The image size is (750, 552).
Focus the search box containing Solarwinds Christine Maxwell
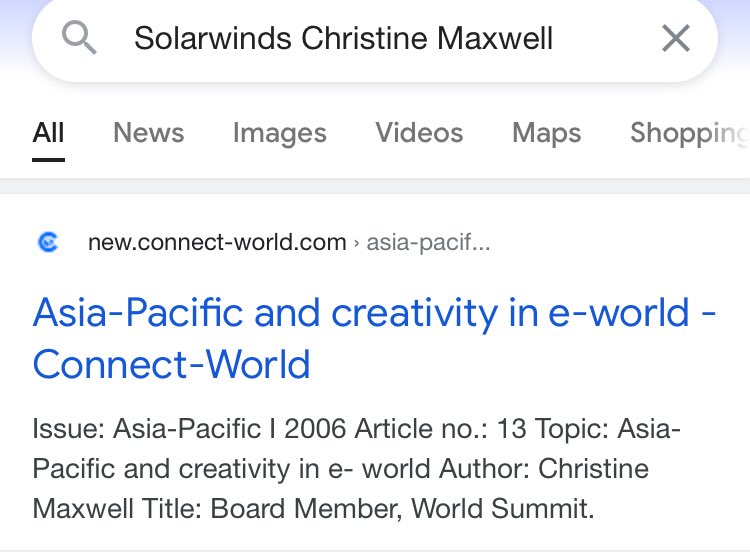[x=375, y=39]
